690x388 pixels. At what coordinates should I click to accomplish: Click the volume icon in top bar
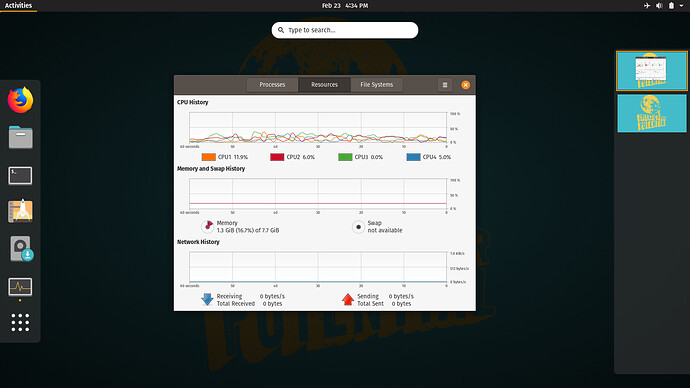coord(659,6)
